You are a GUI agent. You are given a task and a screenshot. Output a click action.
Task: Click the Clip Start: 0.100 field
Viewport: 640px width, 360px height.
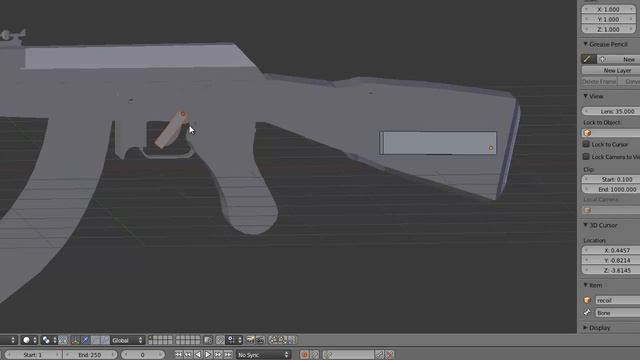(x=611, y=179)
